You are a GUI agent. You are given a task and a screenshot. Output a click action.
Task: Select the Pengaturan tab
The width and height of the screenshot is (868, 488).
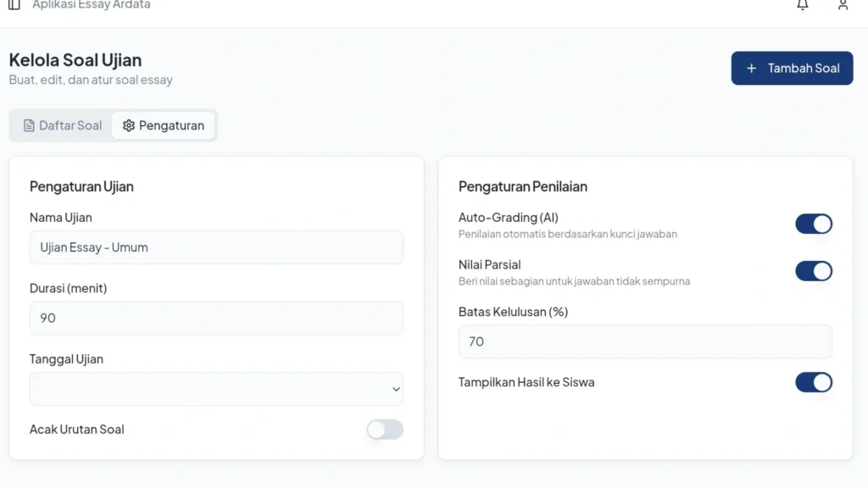pos(164,125)
